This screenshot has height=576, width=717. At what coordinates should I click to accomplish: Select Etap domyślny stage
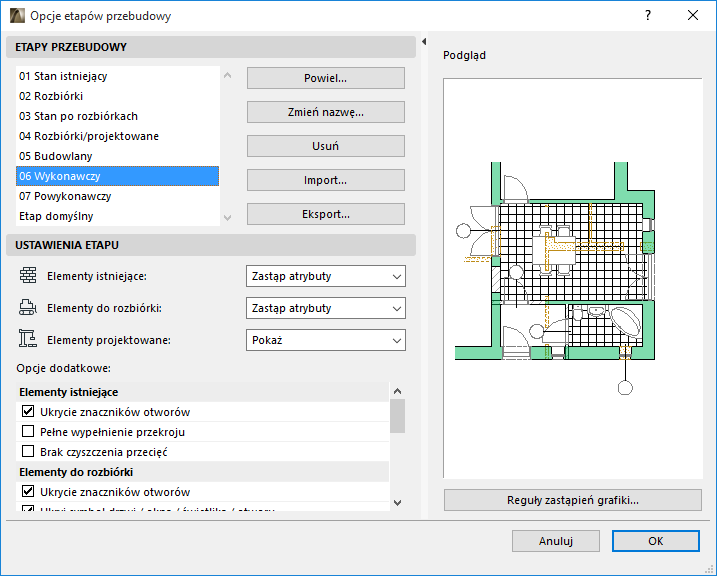[118, 216]
